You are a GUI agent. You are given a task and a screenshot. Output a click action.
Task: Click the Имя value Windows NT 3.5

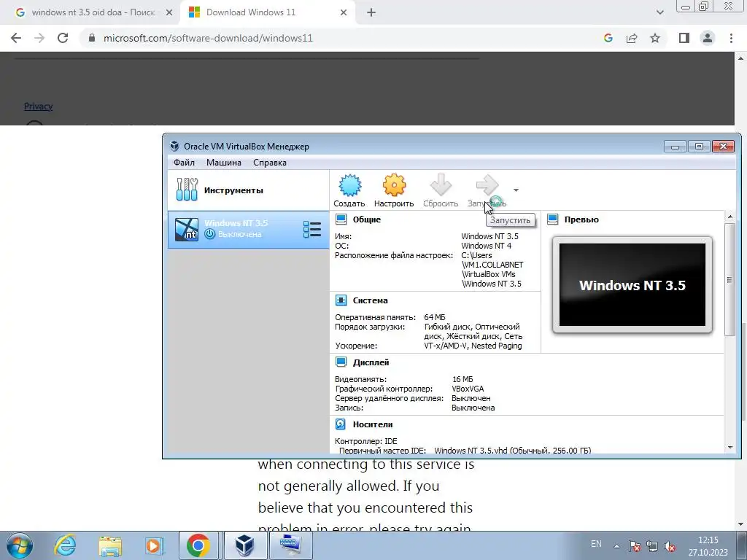(489, 236)
